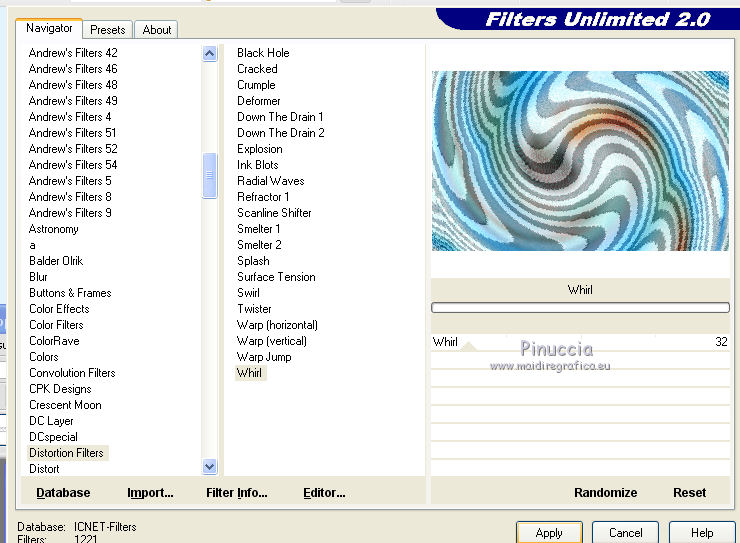Open the About tab
Viewport: 740px width, 543px height.
pos(157,30)
